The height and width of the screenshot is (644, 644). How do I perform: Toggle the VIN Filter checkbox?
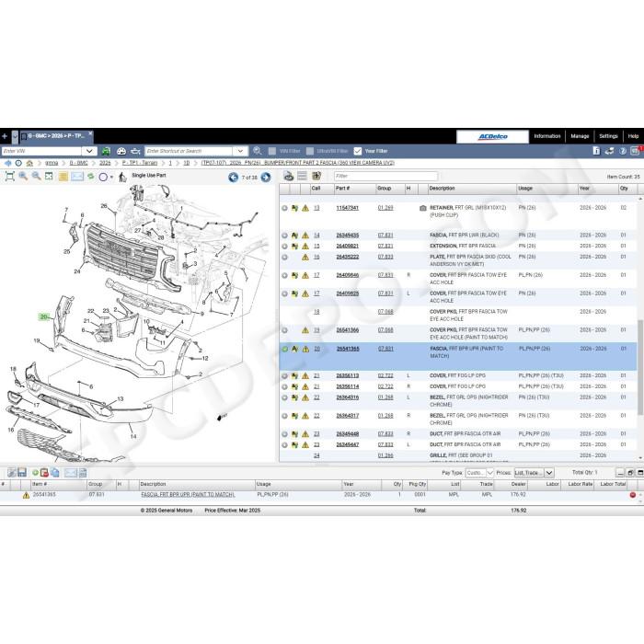272,151
